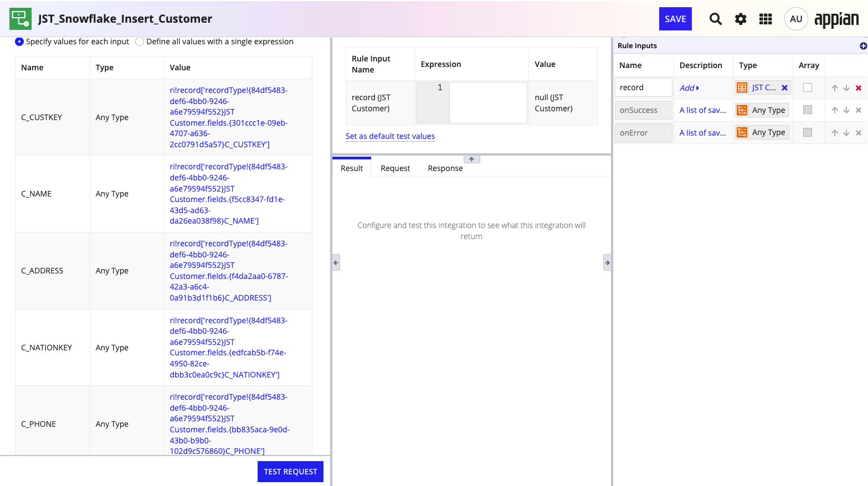Collapse the left pane arrow
This screenshot has width=868, height=486.
point(336,262)
